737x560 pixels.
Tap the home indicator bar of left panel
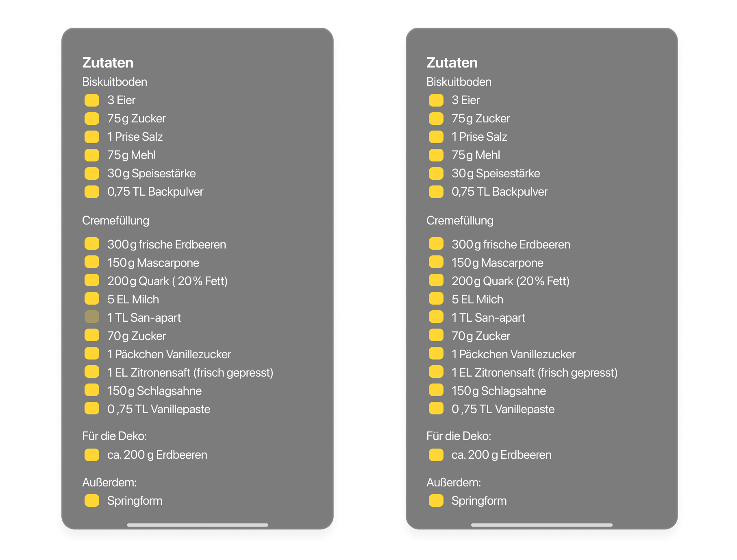pyautogui.click(x=198, y=525)
